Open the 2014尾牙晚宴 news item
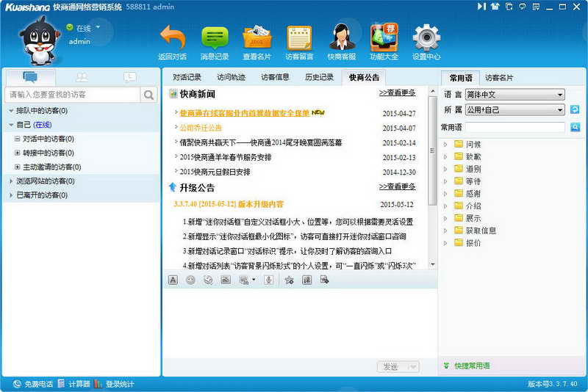The height and width of the screenshot is (392, 588). 261,142
